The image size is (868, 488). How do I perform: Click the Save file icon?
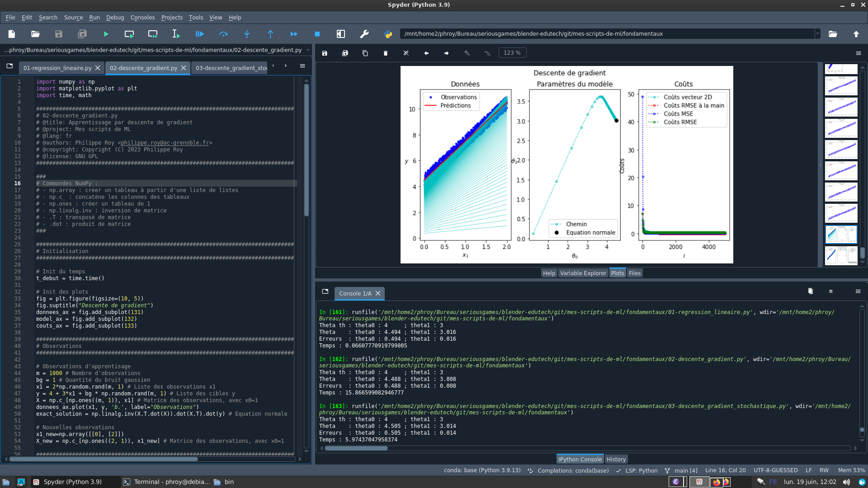[58, 33]
